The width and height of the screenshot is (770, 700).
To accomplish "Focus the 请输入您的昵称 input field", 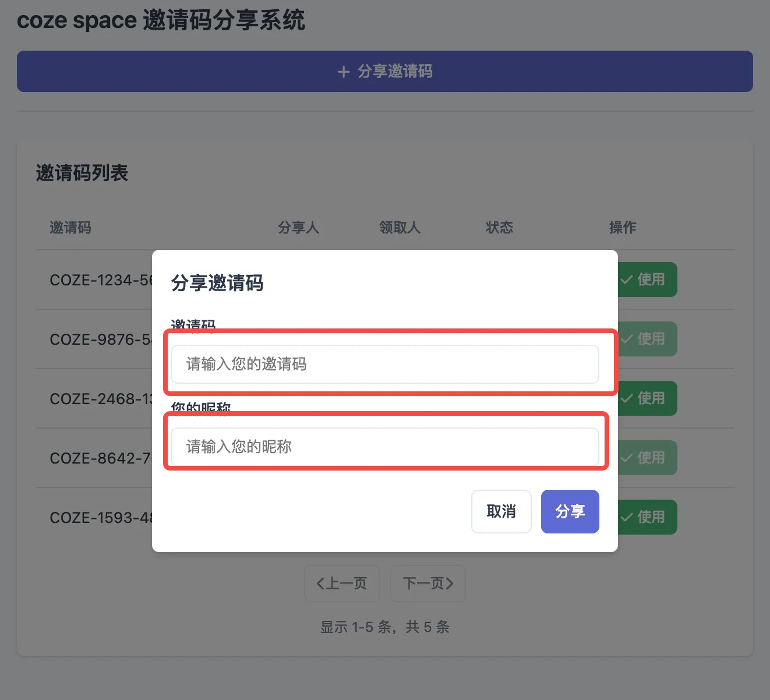I will pyautogui.click(x=385, y=447).
